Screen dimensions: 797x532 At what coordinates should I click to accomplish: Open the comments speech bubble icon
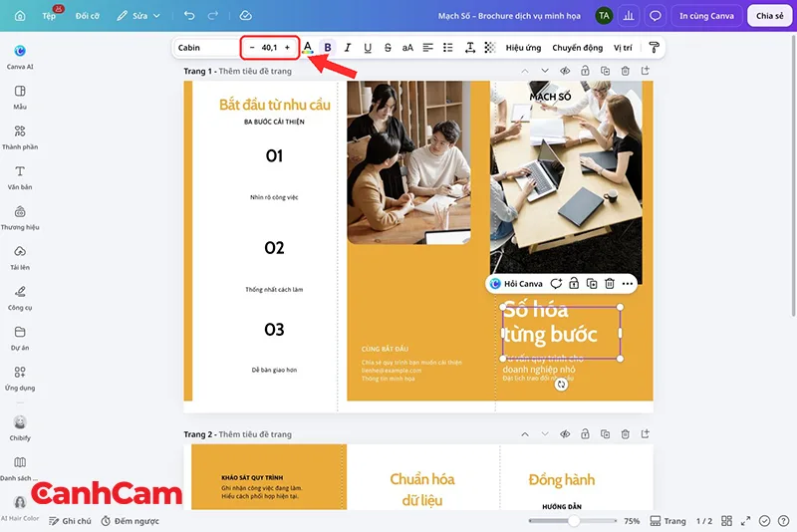(x=656, y=16)
